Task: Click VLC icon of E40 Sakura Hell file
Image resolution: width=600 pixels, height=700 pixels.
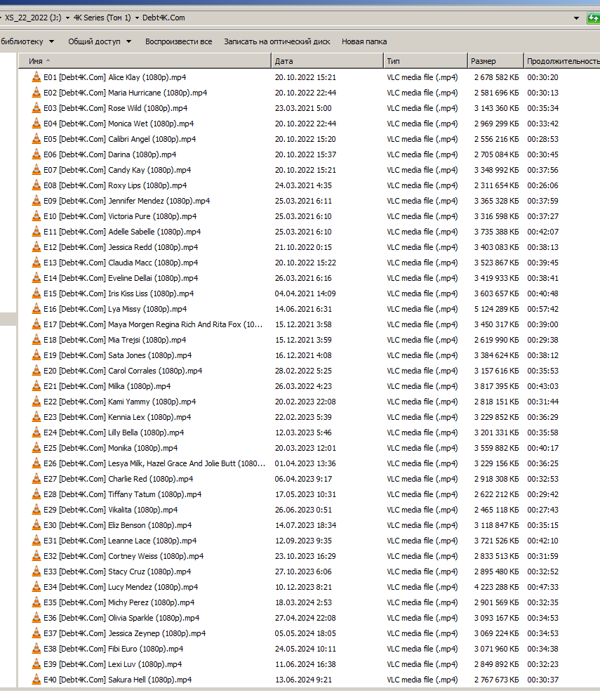Action: [x=36, y=680]
